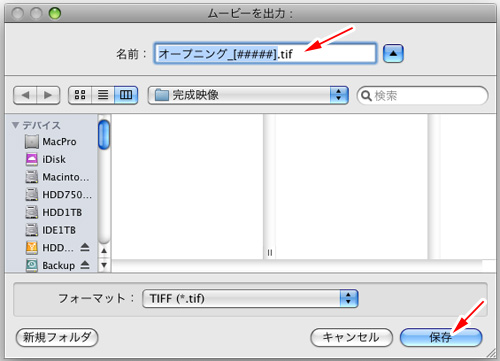Select IDE1TB drive in the sidebar
500x361 pixels.
tap(50, 230)
